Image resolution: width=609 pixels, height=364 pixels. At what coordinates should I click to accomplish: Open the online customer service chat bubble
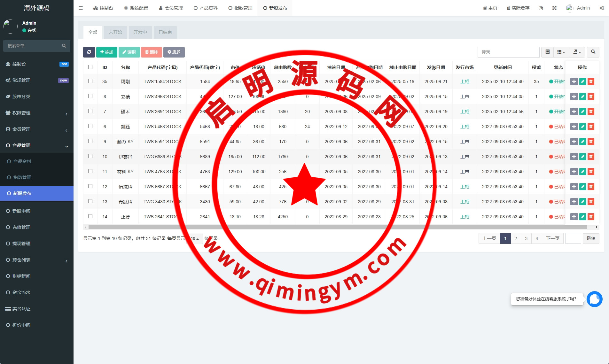[x=594, y=299]
